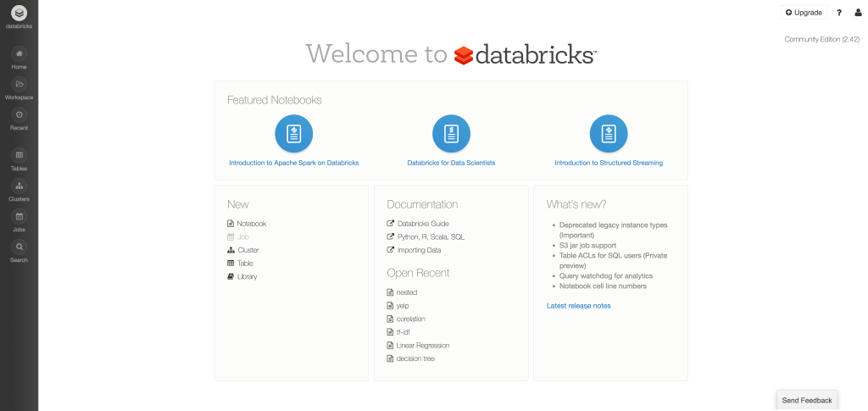Create a new Notebook
Image resolution: width=868 pixels, height=411 pixels.
(247, 224)
